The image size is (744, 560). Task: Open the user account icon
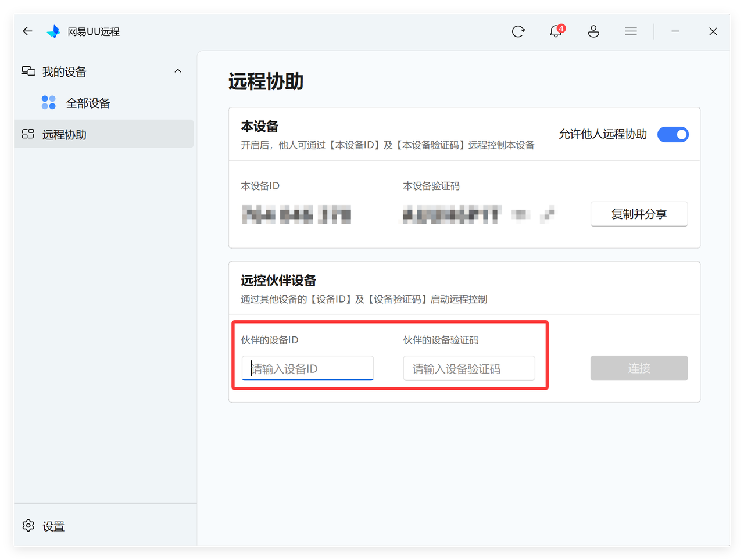coord(593,31)
